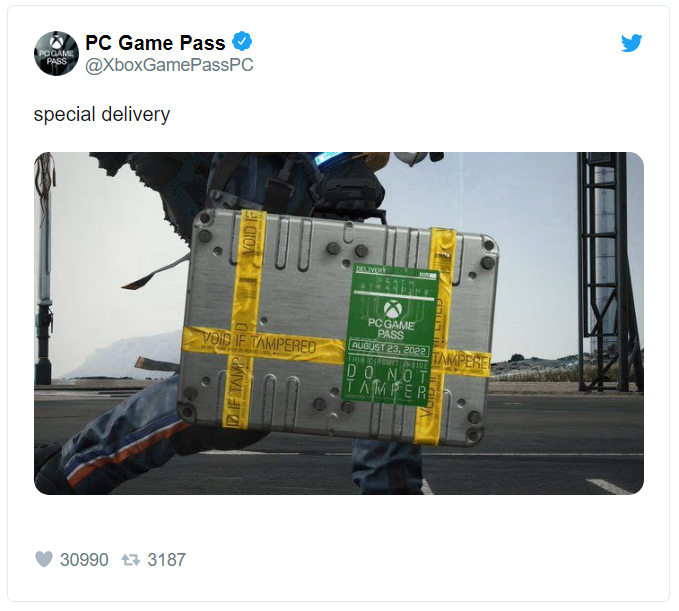Open the PC Game Pass display name
This screenshot has width=679, height=611.
[155, 42]
